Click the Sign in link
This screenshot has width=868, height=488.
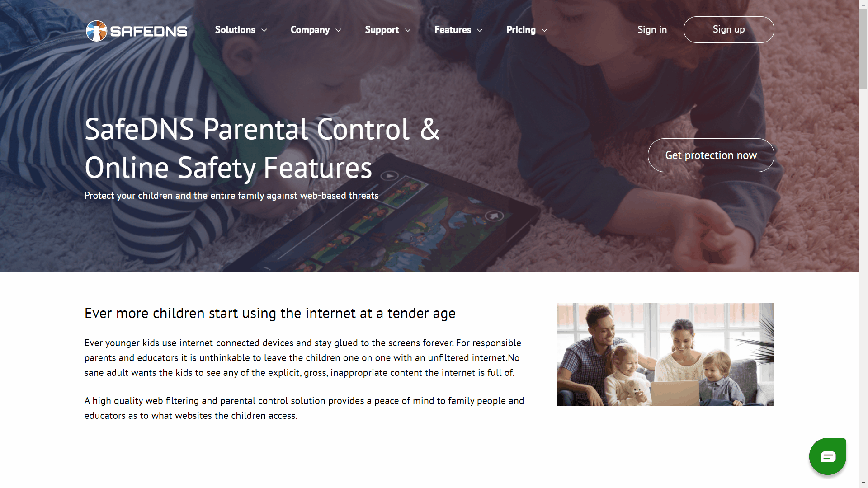click(x=651, y=29)
